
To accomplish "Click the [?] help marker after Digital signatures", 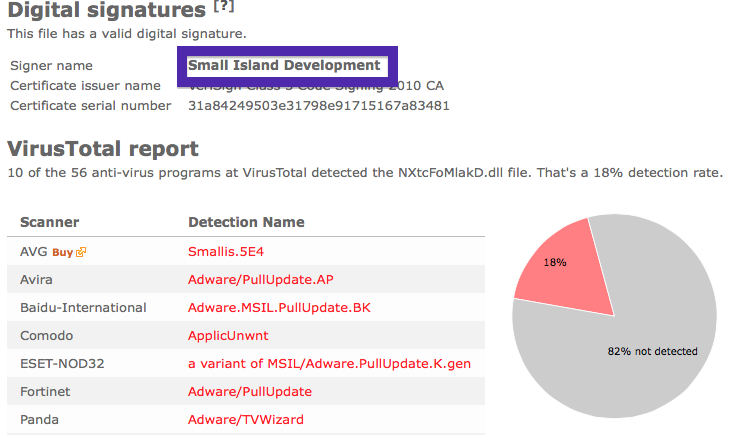I will (x=224, y=7).
